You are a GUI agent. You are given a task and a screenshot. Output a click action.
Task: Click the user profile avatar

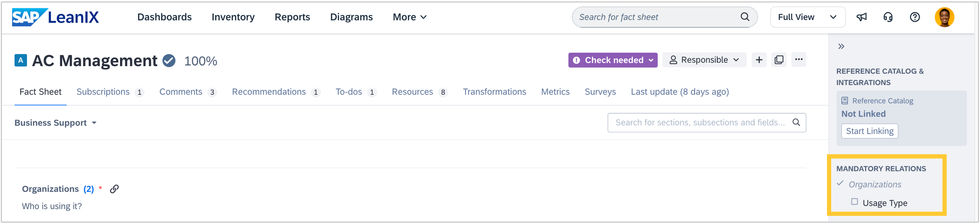coord(944,17)
